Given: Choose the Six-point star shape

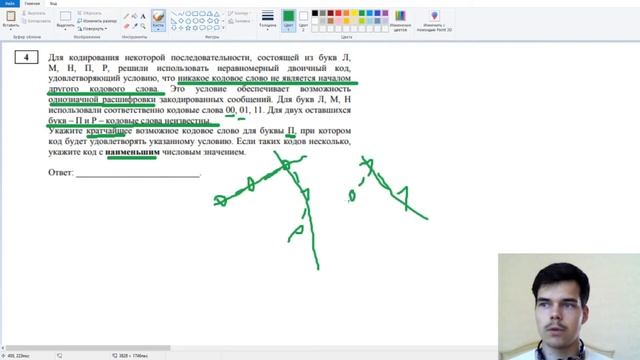Looking at the screenshot, I should pyautogui.click(x=195, y=28).
